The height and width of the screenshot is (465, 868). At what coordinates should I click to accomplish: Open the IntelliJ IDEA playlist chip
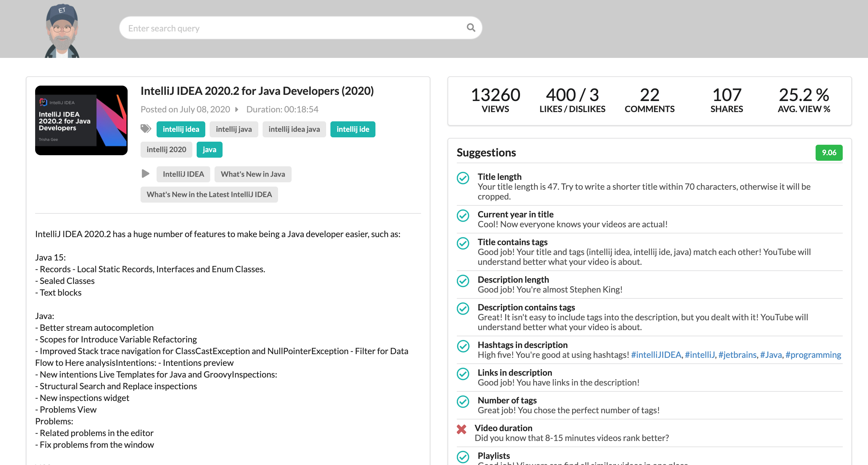click(183, 174)
